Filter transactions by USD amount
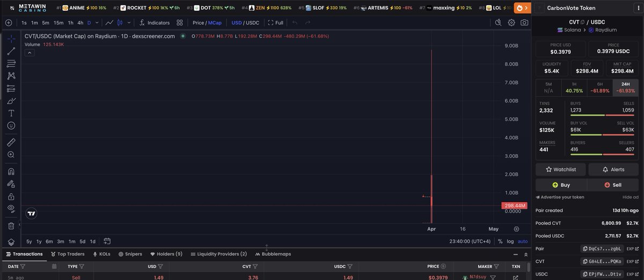 160,266
